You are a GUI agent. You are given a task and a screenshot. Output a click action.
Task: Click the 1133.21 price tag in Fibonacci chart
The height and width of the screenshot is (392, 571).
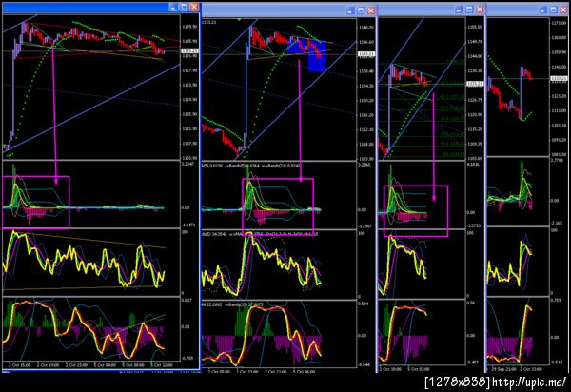475,84
